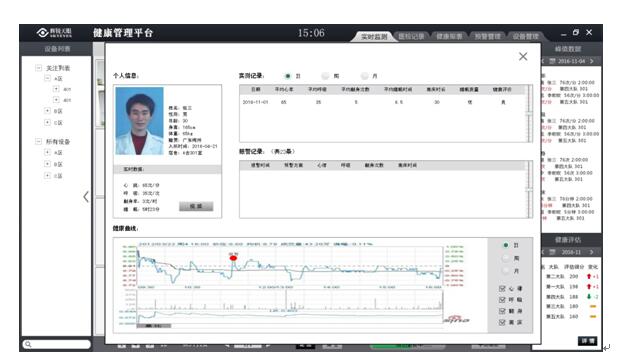The image size is (624, 364).
Task: Click the grey button in the real-time data box
Action: [x=196, y=206]
